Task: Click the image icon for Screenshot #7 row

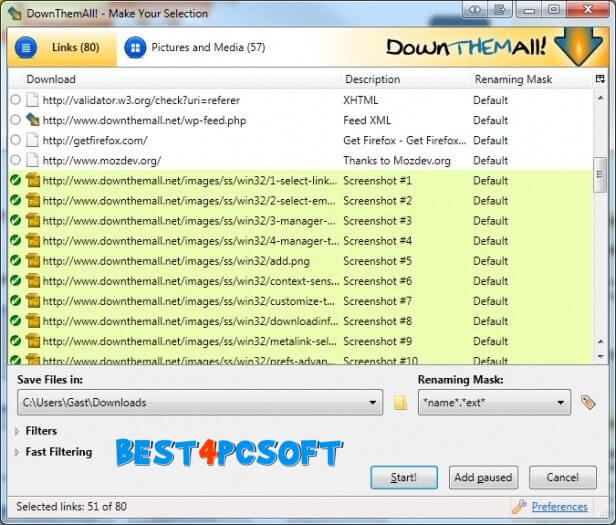Action: pos(33,301)
